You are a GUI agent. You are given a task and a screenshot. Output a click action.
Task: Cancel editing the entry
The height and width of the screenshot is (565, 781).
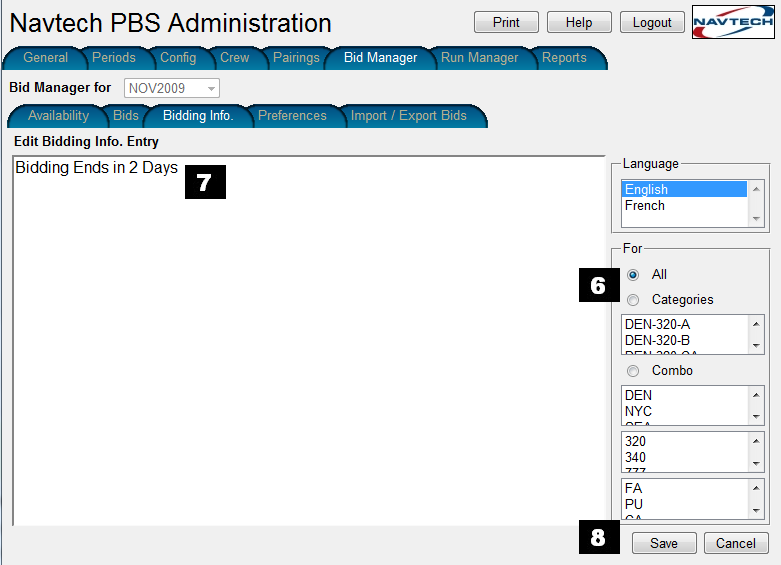736,543
